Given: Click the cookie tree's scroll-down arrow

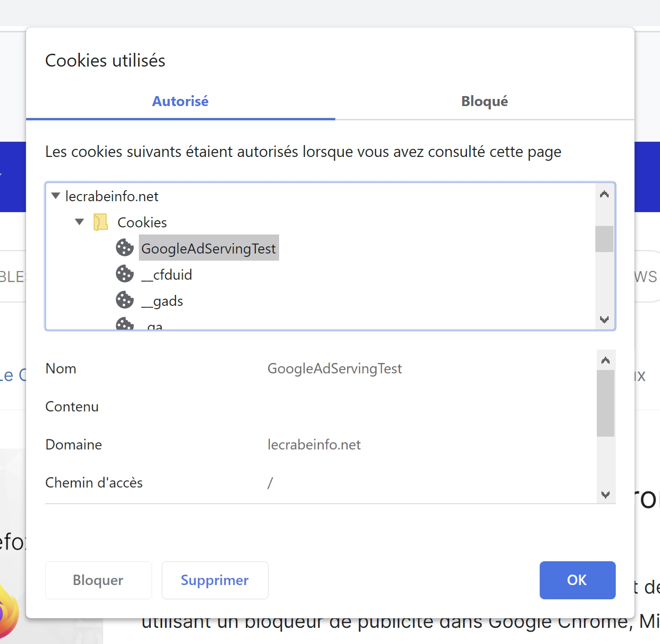Looking at the screenshot, I should [x=604, y=320].
